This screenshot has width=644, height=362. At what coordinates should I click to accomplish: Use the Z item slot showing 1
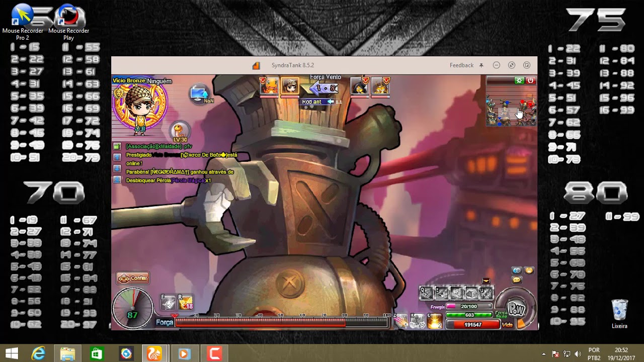pyautogui.click(x=401, y=321)
